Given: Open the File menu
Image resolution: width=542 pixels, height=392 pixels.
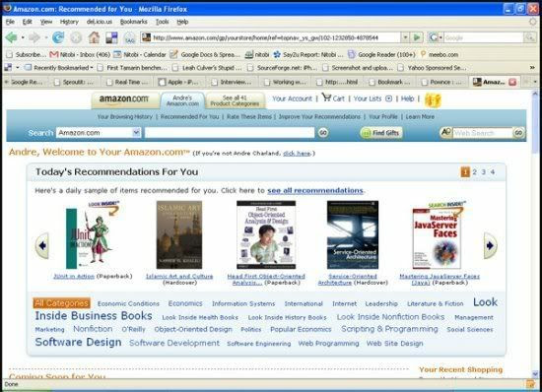Looking at the screenshot, I should [10, 22].
